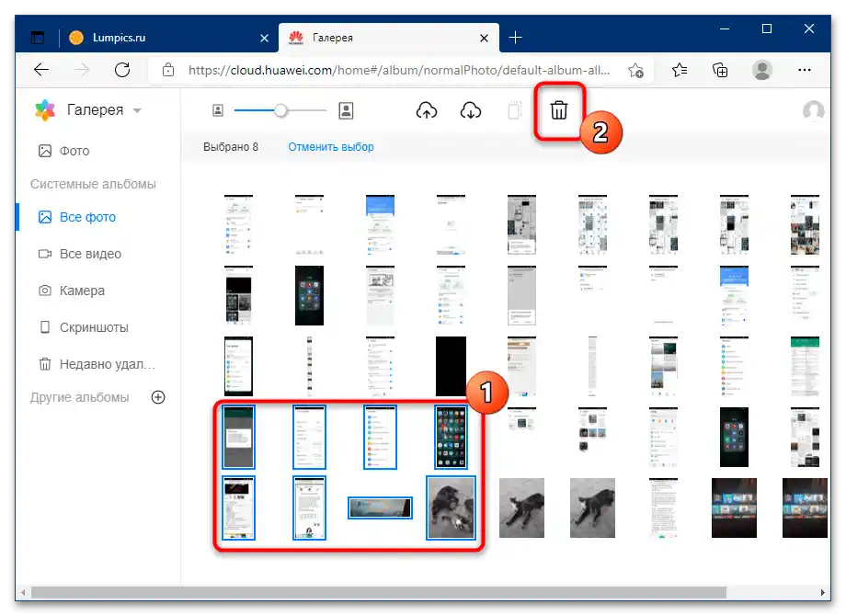The height and width of the screenshot is (616, 846).
Task: Adjust the thumbnail size slider handle
Action: (x=280, y=110)
